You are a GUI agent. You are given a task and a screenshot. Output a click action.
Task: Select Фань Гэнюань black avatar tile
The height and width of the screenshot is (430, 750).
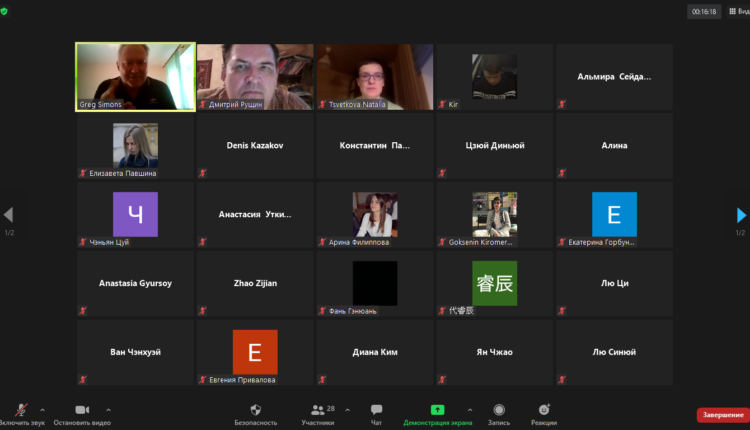point(375,283)
